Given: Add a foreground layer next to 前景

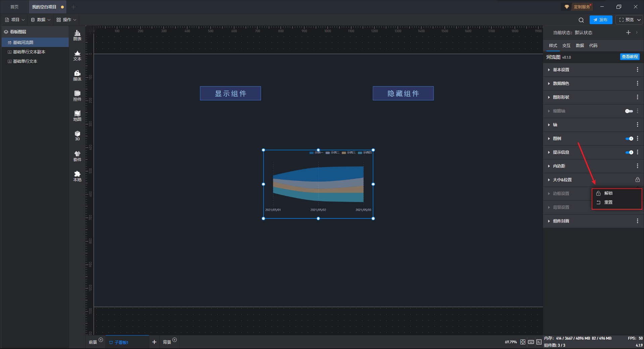Looking at the screenshot, I should [101, 340].
